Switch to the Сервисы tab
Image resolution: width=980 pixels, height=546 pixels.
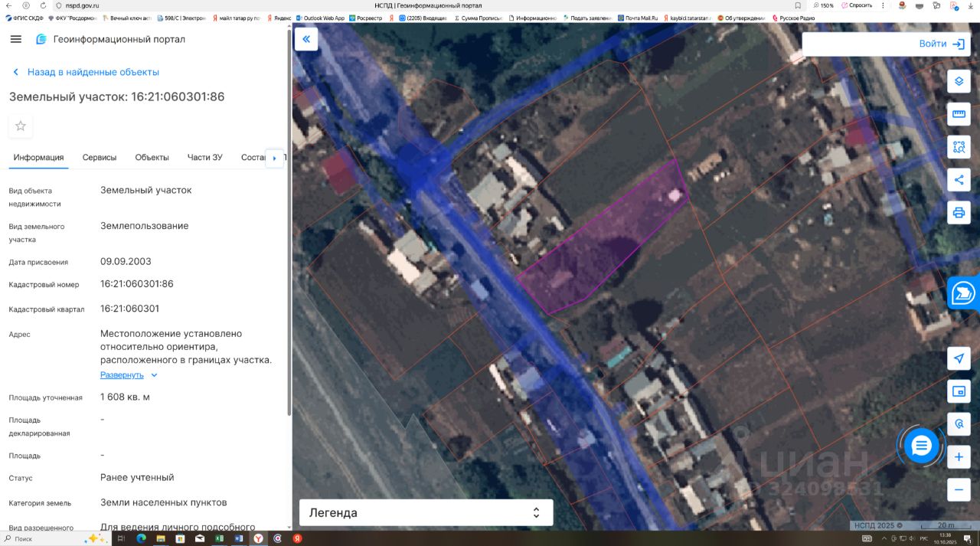(x=100, y=157)
